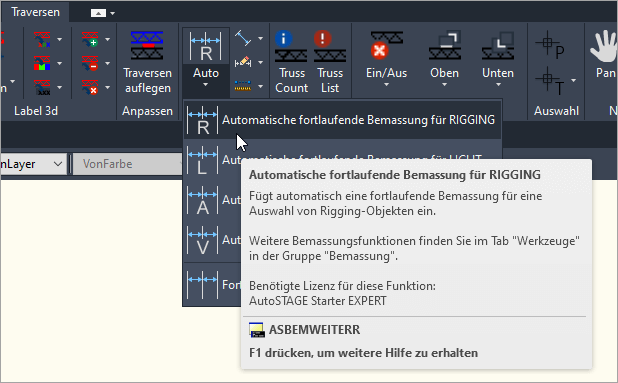Expand dropdown beside dimension pencil icon

(261, 62)
